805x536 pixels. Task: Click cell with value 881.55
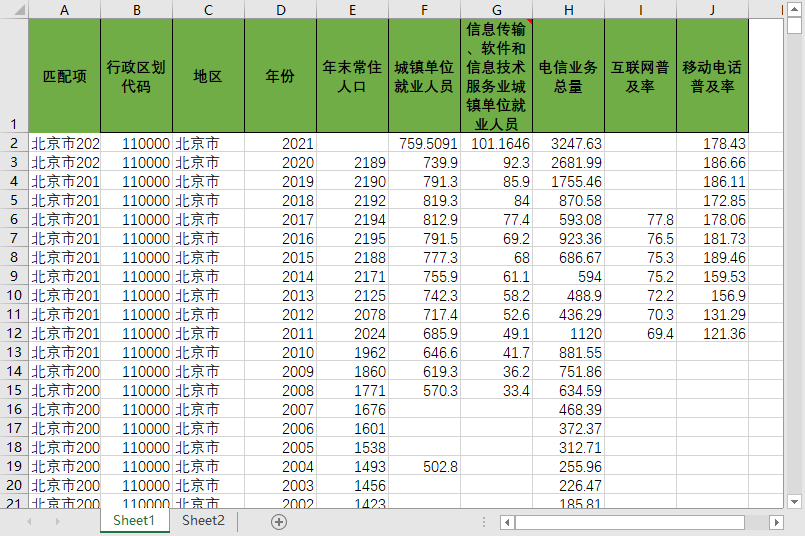(568, 352)
